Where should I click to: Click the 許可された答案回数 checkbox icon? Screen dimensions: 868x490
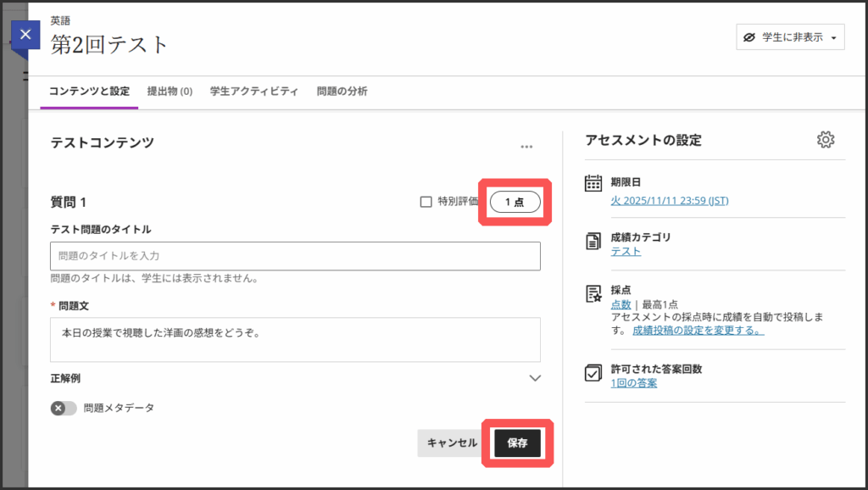593,374
